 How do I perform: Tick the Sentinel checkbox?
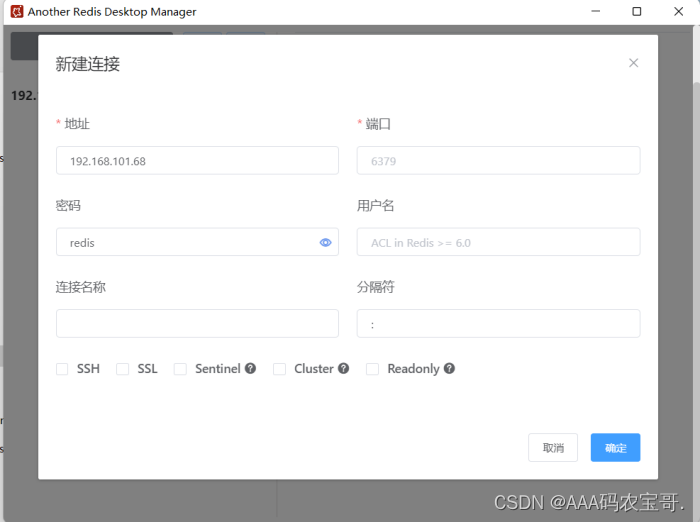180,369
